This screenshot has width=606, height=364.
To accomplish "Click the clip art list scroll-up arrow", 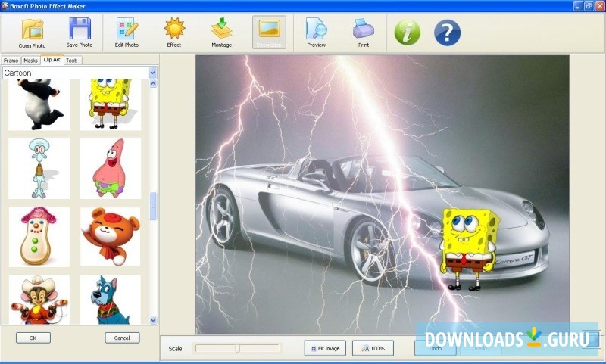I will pos(153,83).
